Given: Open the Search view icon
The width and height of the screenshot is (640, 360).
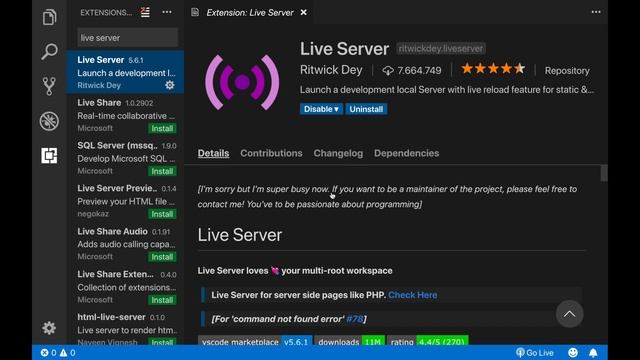Looking at the screenshot, I should pos(49,51).
